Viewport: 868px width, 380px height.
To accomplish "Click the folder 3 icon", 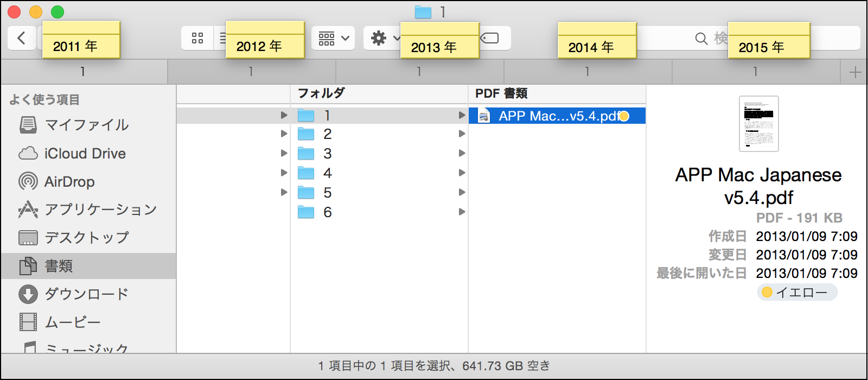I will [306, 154].
